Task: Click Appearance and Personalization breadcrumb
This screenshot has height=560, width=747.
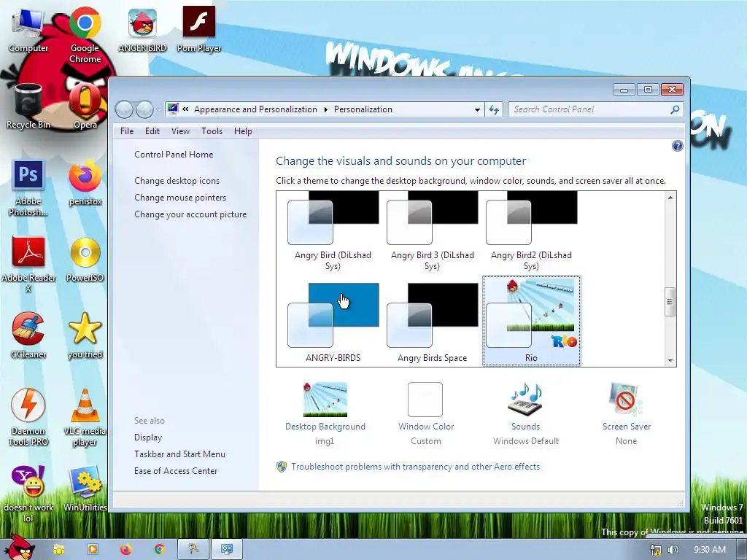Action: 255,109
